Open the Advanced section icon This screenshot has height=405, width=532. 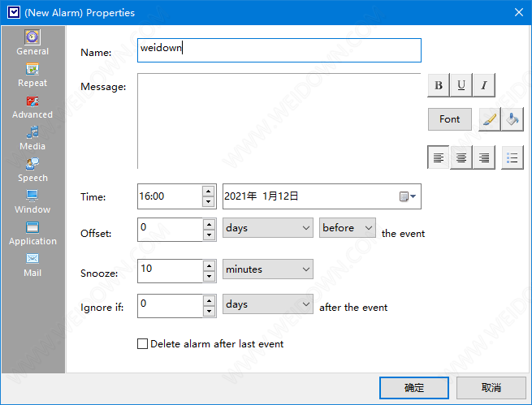32,101
